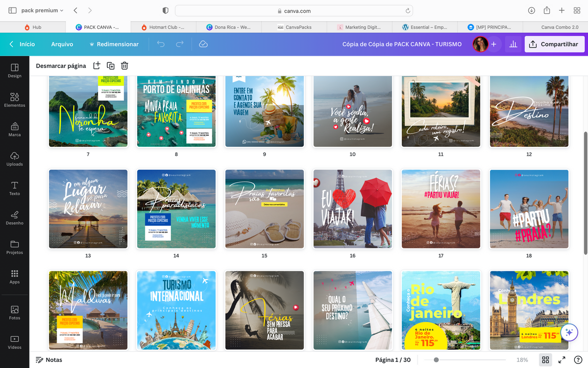The width and height of the screenshot is (588, 368).
Task: Click Desmarcar página to deselect
Action: (61, 65)
